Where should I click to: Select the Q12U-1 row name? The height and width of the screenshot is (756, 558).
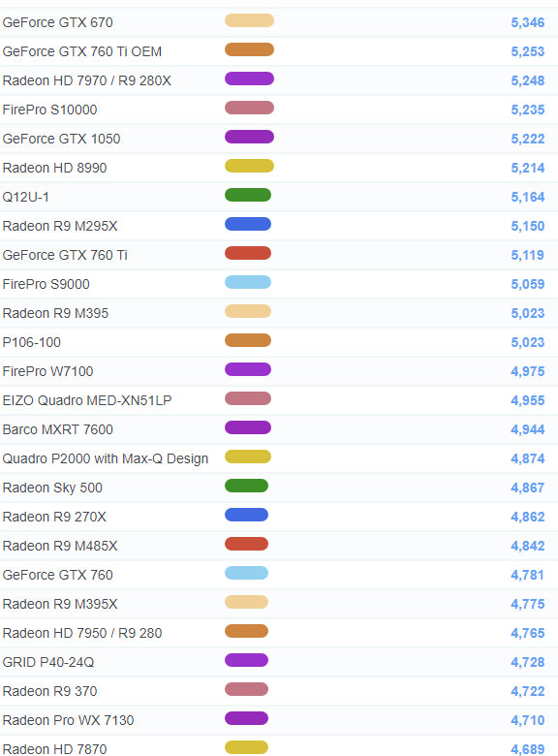coord(25,197)
